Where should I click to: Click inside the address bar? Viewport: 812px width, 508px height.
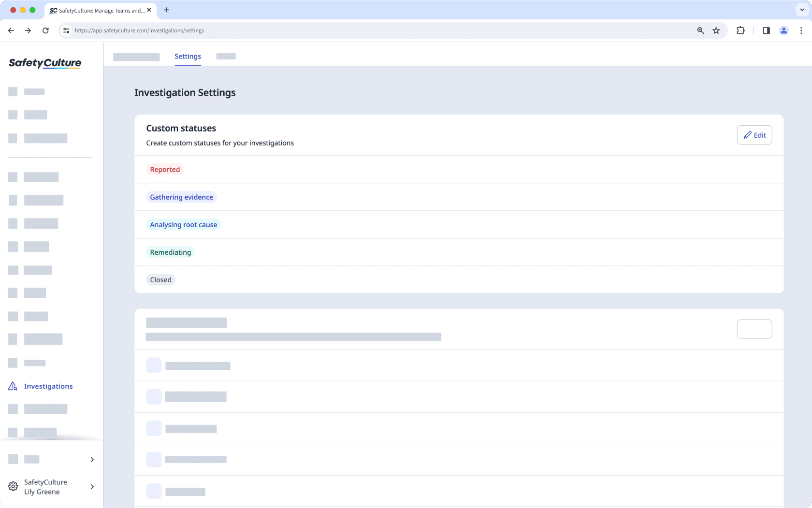[x=338, y=30]
